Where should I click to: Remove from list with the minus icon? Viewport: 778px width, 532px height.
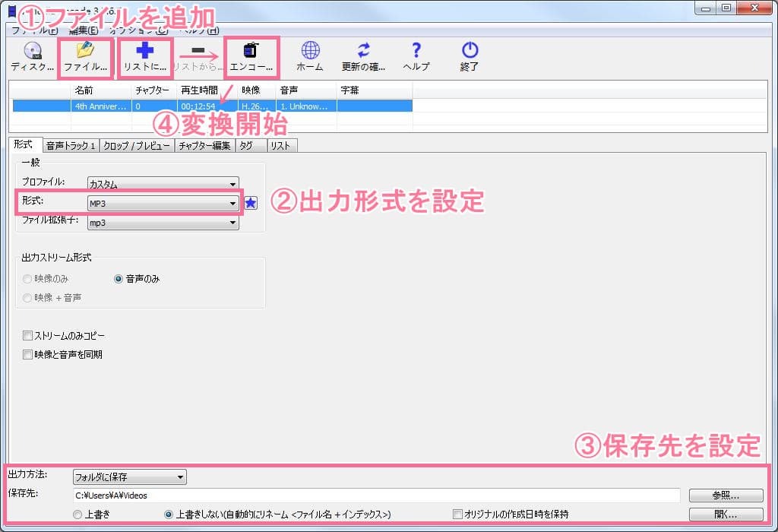(198, 56)
